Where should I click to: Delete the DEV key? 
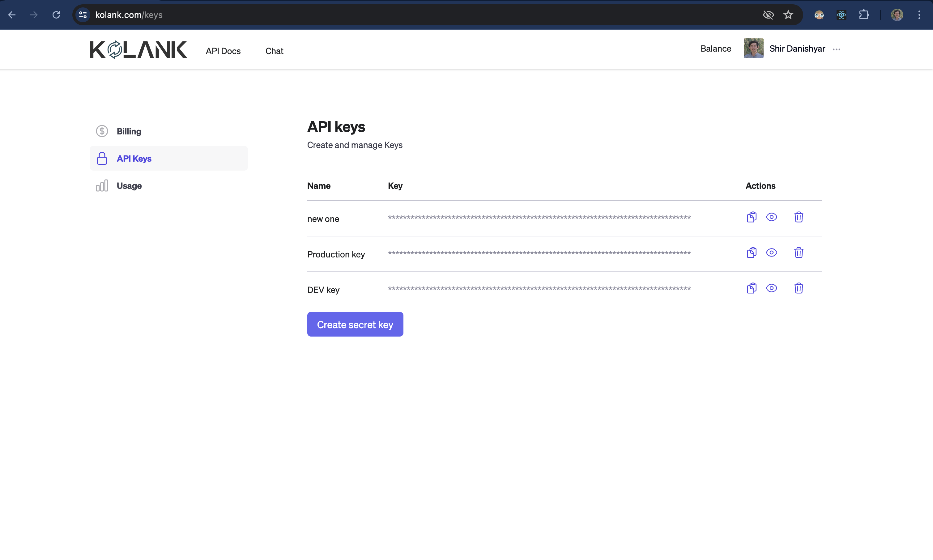(x=798, y=288)
